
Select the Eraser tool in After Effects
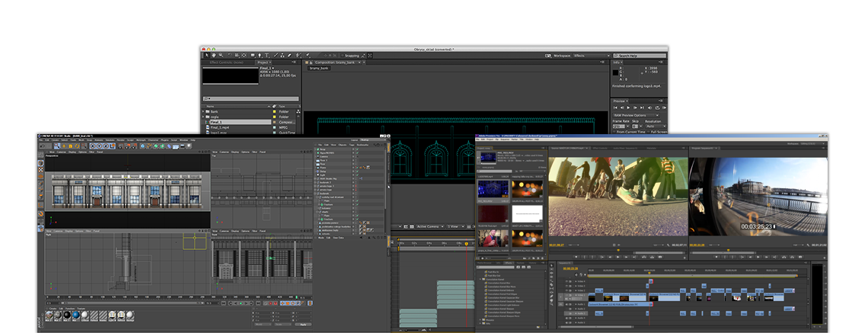tap(289, 56)
